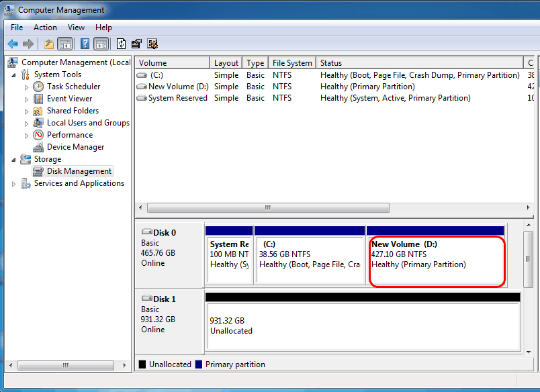540x392 pixels.
Task: Select the 931.32 GB Unallocated space
Action: click(363, 326)
